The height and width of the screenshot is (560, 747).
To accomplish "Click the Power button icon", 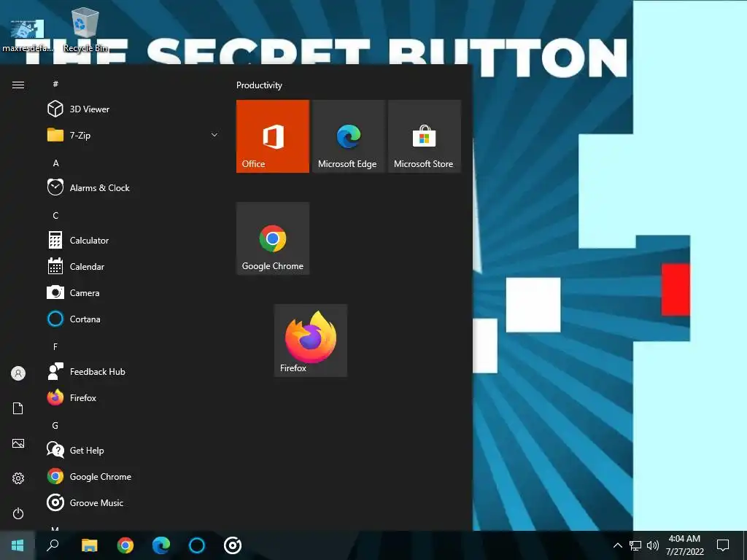I will 18,513.
